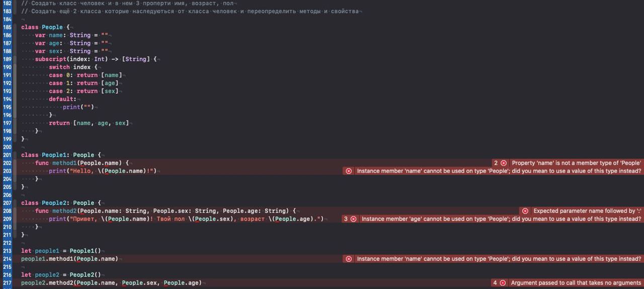Click 'class People1: People {' declaration
Screen dimensions: 644x289
tap(61, 155)
